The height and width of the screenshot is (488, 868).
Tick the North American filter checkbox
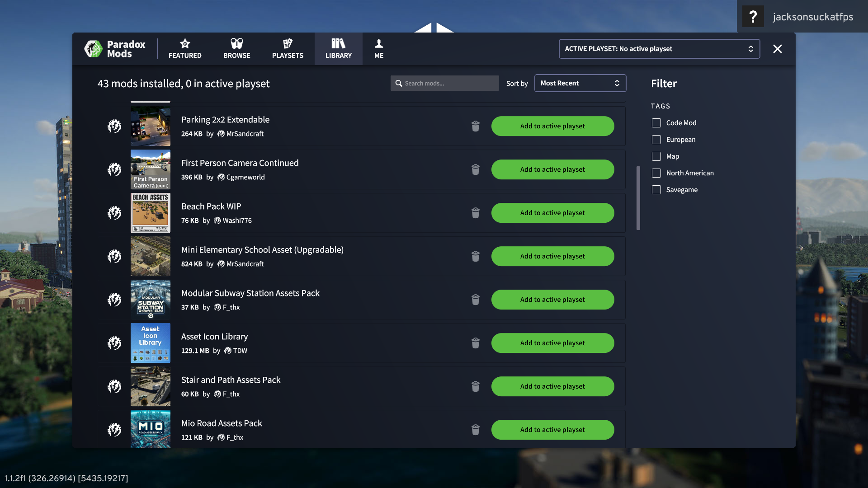[x=656, y=173]
